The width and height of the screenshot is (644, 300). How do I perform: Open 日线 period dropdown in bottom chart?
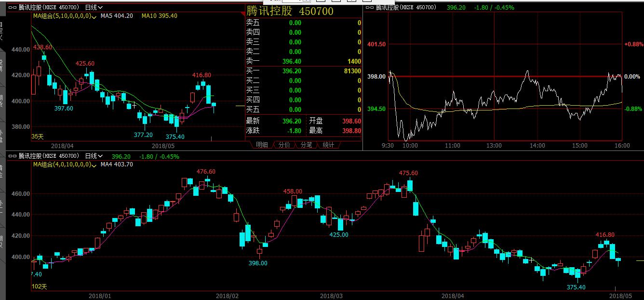coord(94,156)
